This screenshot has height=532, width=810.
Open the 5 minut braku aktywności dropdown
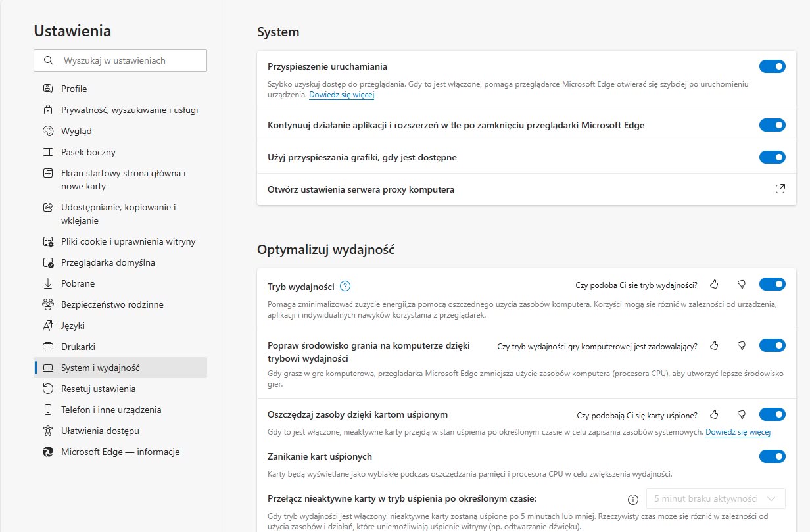tap(715, 498)
